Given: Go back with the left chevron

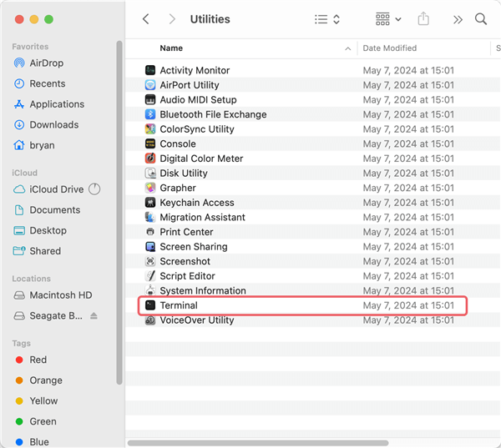Looking at the screenshot, I should point(145,19).
